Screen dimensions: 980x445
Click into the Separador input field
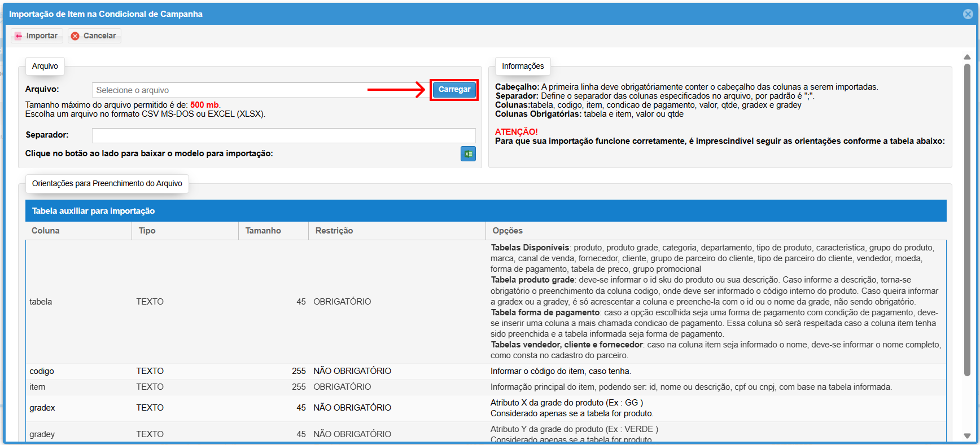(283, 135)
